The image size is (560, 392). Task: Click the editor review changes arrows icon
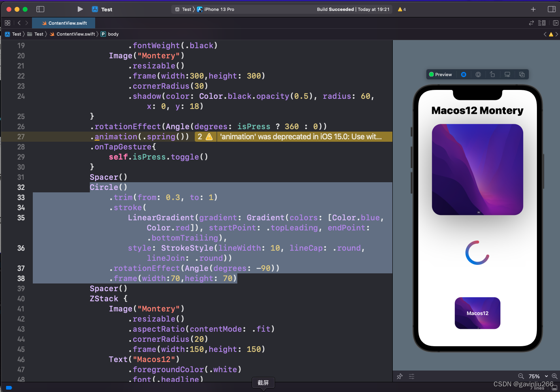coord(531,23)
